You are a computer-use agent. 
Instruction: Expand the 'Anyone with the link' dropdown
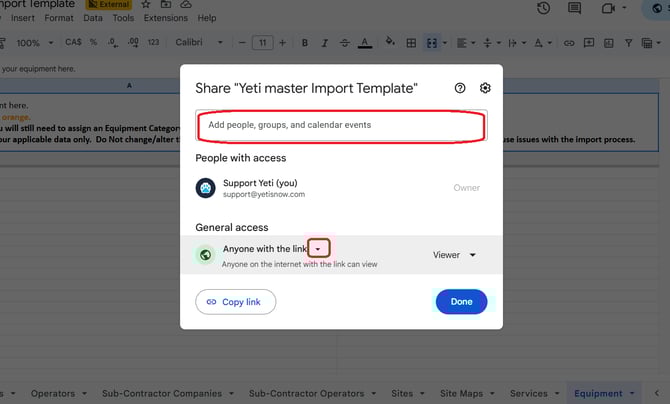click(x=318, y=248)
